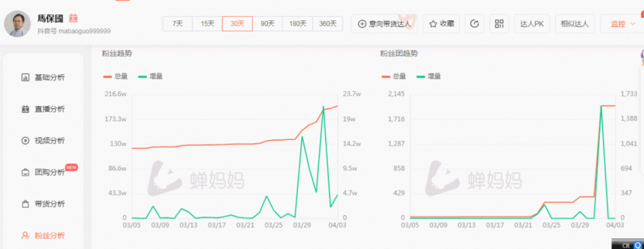Open the QR code icon button
This screenshot has width=644, height=249.
tap(499, 24)
